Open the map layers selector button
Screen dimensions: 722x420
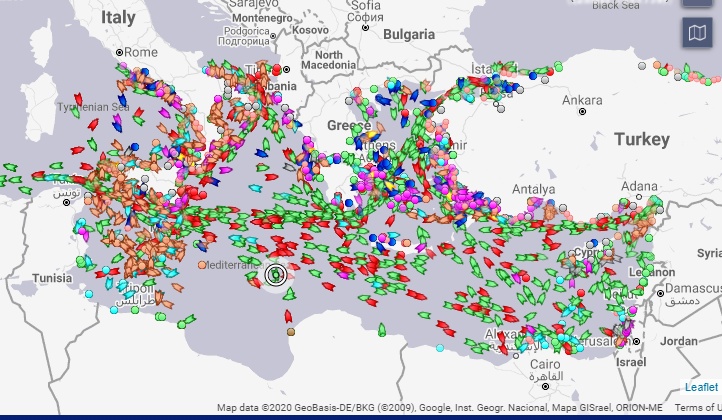(x=698, y=34)
